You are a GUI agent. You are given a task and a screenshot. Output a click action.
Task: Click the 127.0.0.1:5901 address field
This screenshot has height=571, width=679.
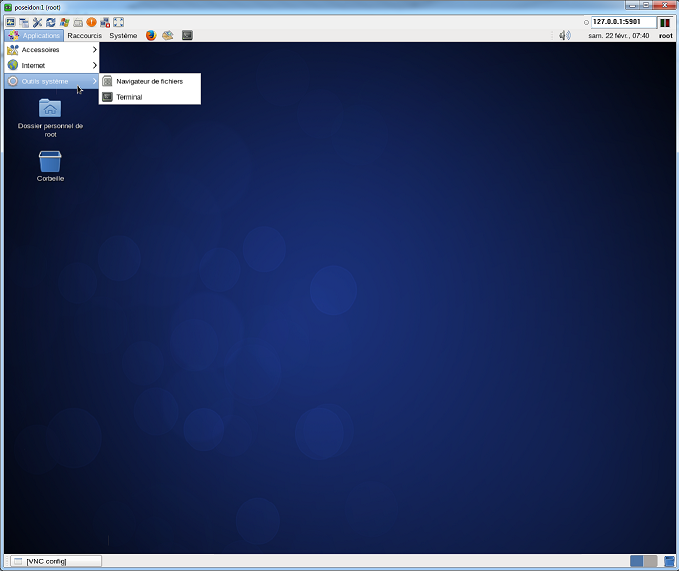tap(622, 21)
